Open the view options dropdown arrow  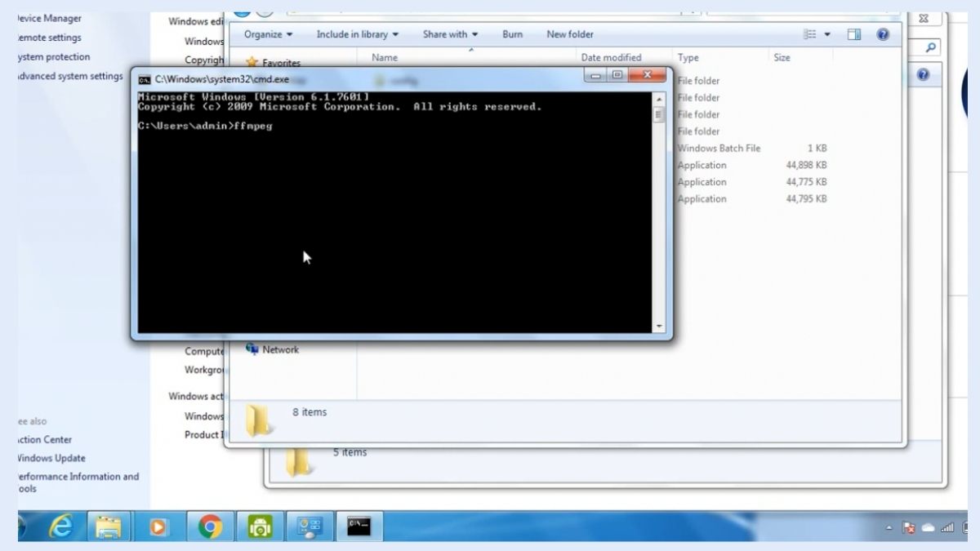pos(827,34)
